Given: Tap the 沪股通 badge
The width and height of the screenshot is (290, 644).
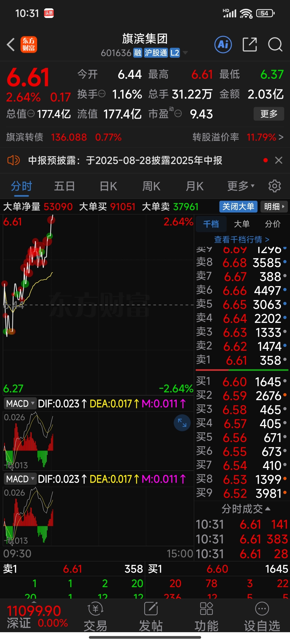Looking at the screenshot, I should click(156, 53).
